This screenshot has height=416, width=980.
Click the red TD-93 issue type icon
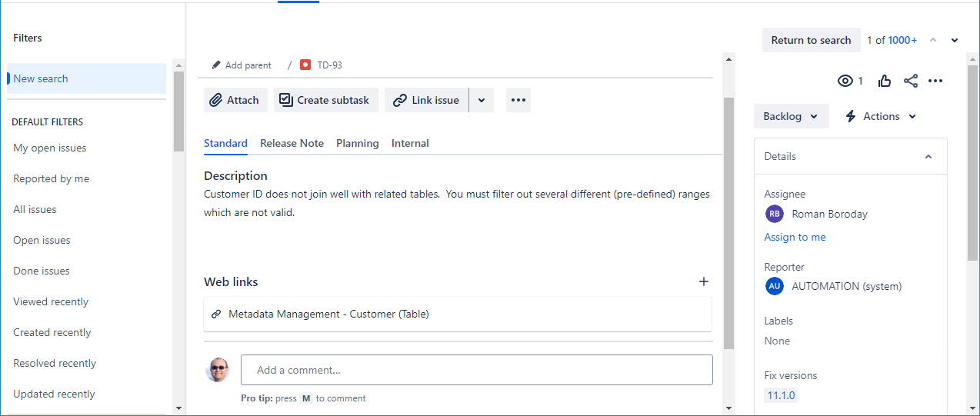click(305, 65)
